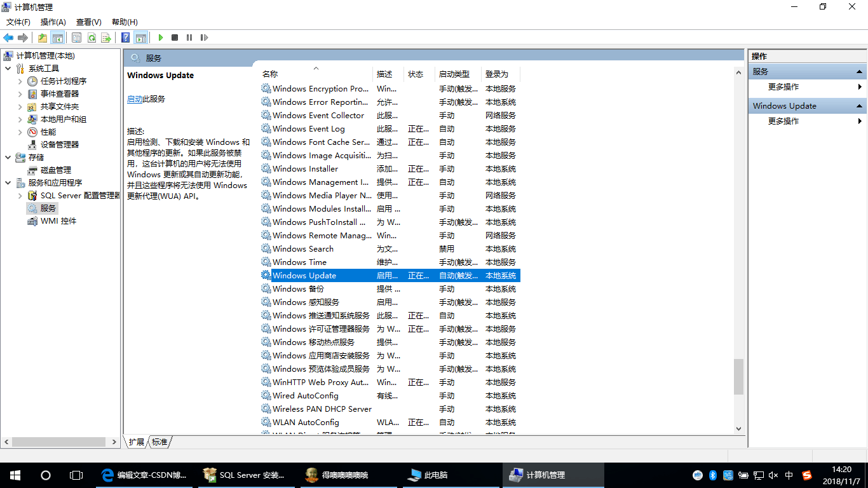Select the Windows Installer service row
Screen dimensions: 868x488
click(x=390, y=169)
